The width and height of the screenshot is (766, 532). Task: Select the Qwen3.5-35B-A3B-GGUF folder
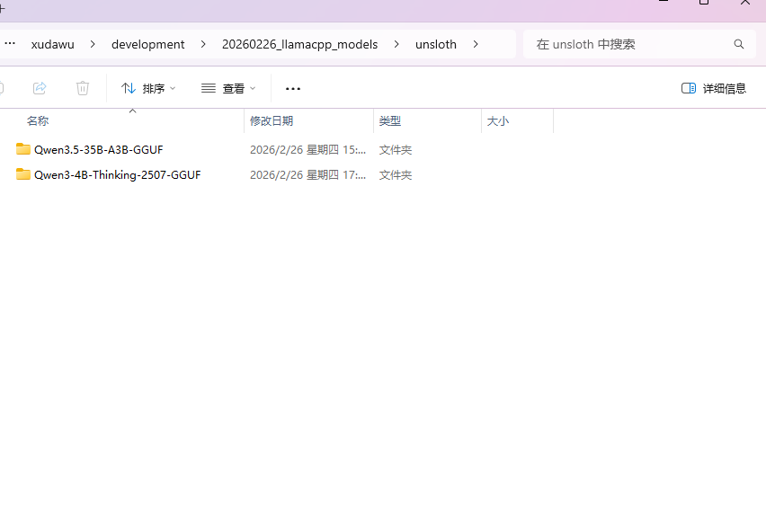[x=99, y=150]
